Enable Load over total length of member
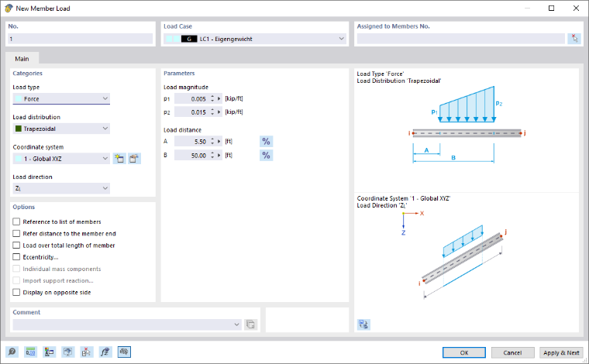Image resolution: width=589 pixels, height=364 pixels. [x=16, y=245]
